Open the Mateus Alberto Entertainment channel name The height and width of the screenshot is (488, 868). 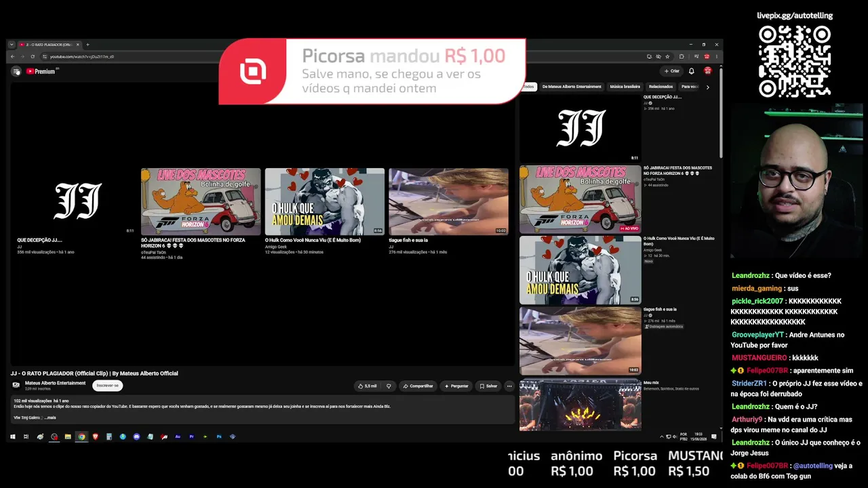pyautogui.click(x=56, y=383)
